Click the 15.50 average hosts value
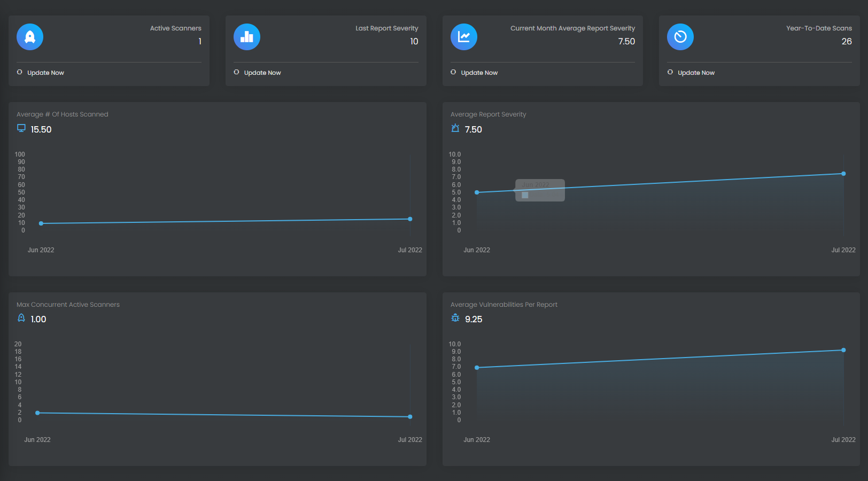The width and height of the screenshot is (868, 481). click(x=41, y=129)
